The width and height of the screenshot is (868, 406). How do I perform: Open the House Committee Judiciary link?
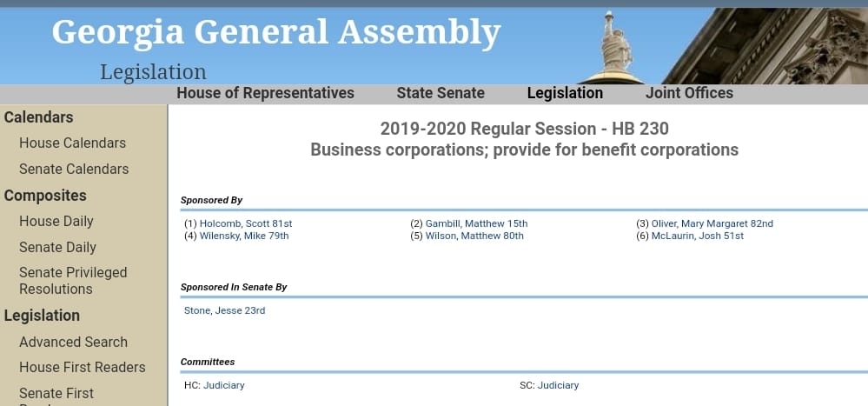pyautogui.click(x=223, y=385)
